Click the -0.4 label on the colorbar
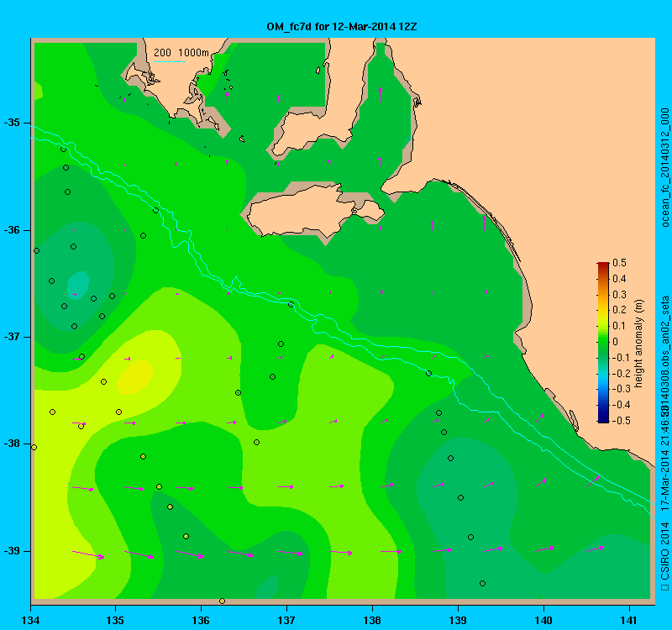 [621, 405]
